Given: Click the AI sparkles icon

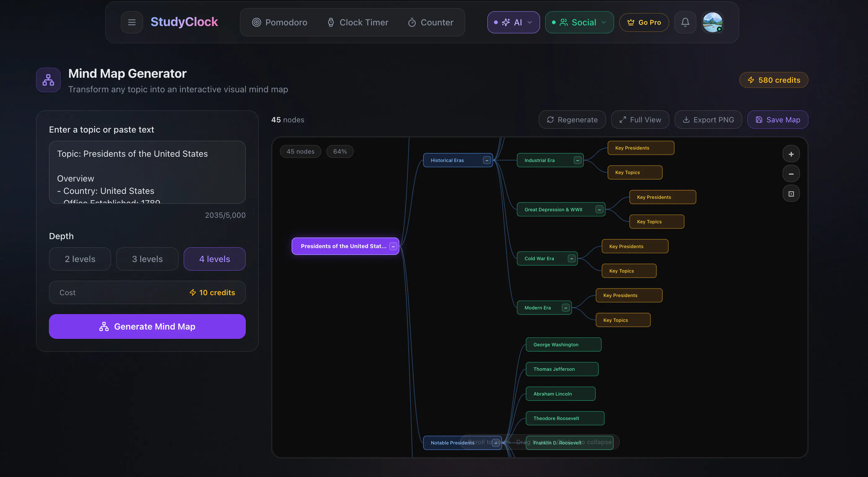Looking at the screenshot, I should pyautogui.click(x=506, y=22).
